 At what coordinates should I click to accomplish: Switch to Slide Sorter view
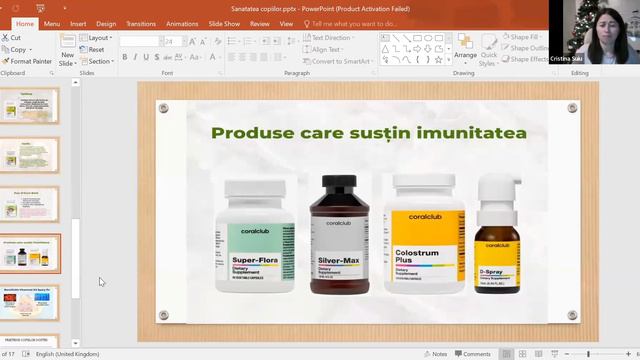point(522,354)
